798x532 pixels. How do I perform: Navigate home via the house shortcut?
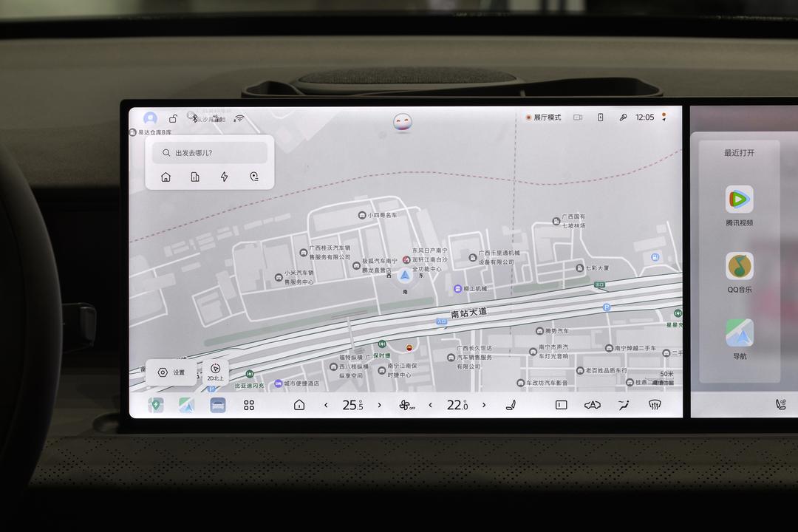(x=166, y=177)
